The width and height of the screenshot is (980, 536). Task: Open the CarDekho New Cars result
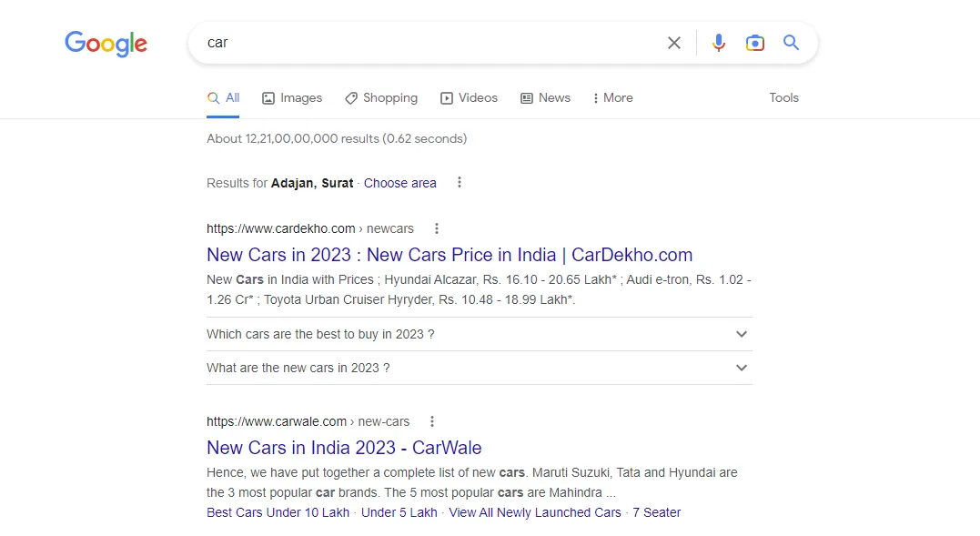pos(450,255)
